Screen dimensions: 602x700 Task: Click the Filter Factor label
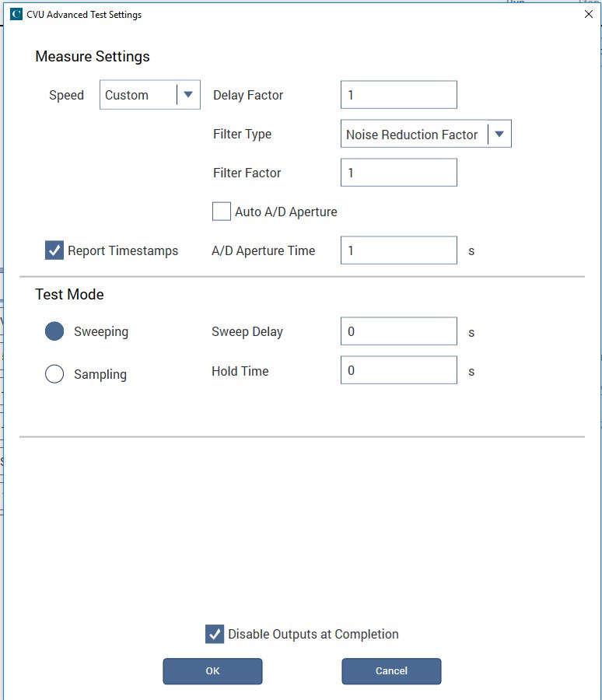(247, 173)
